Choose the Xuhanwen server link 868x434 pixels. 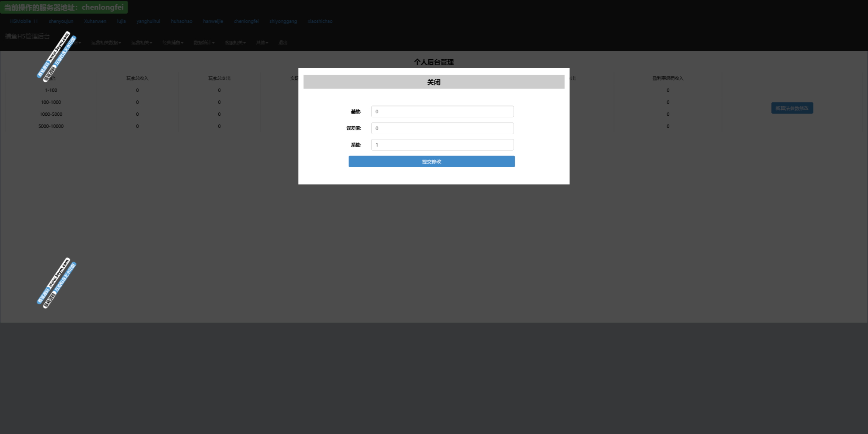tap(95, 21)
